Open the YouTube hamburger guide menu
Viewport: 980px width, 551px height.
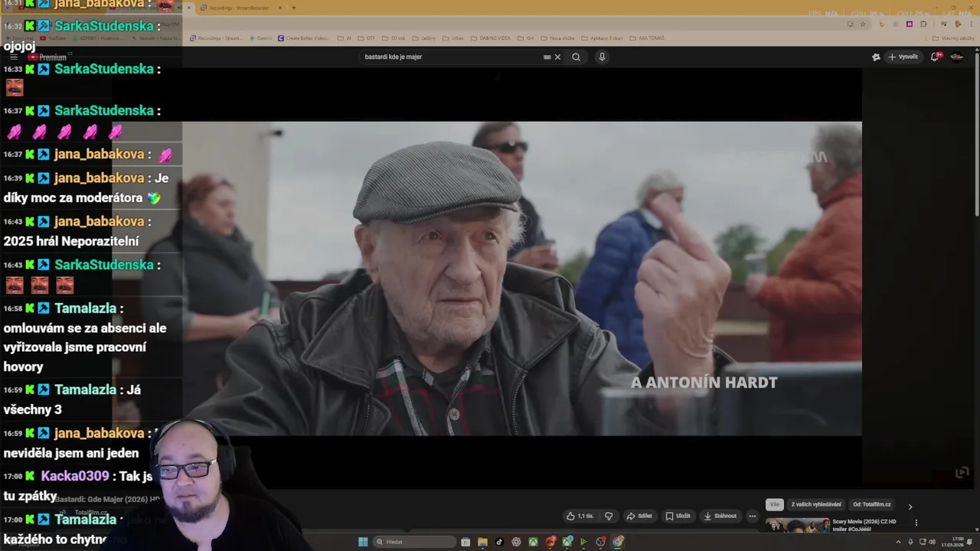click(13, 57)
